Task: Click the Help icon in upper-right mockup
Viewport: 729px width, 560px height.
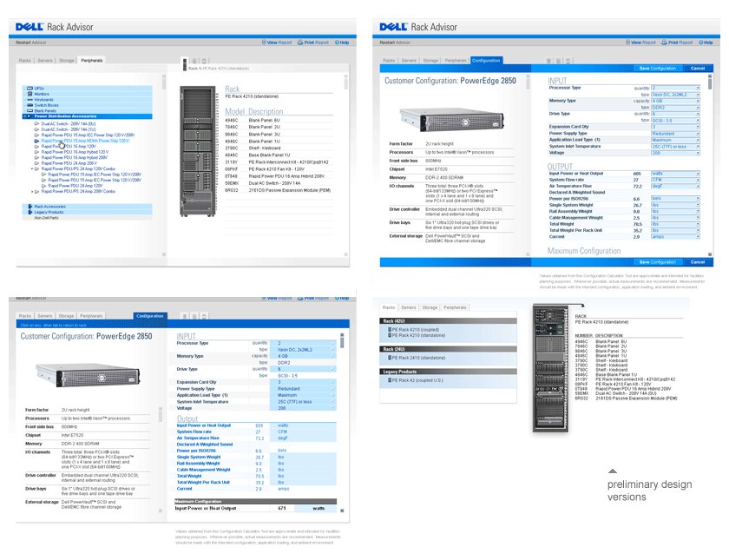Action: coord(701,43)
